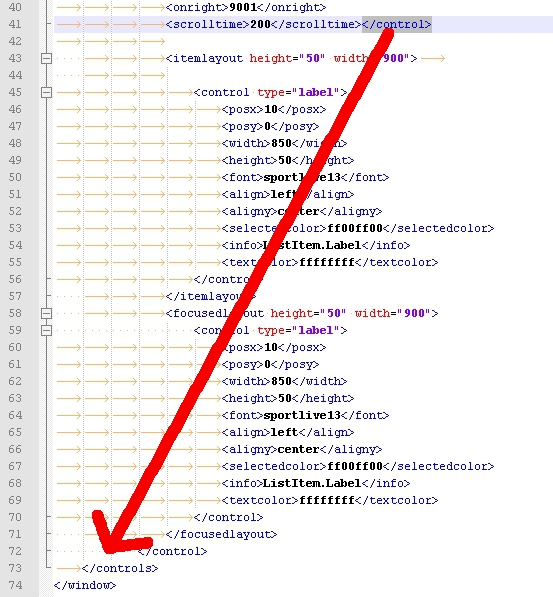Click the highlighted </control> closing tag on line 41

pos(396,24)
